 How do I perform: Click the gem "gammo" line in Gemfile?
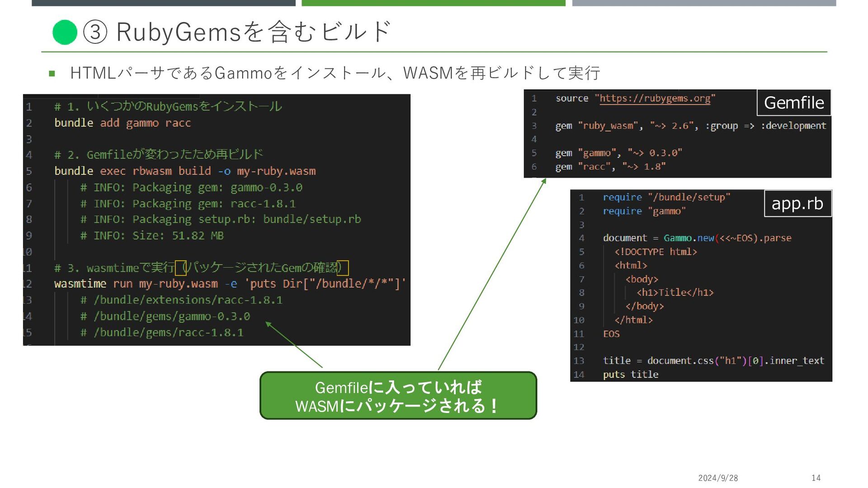[618, 153]
